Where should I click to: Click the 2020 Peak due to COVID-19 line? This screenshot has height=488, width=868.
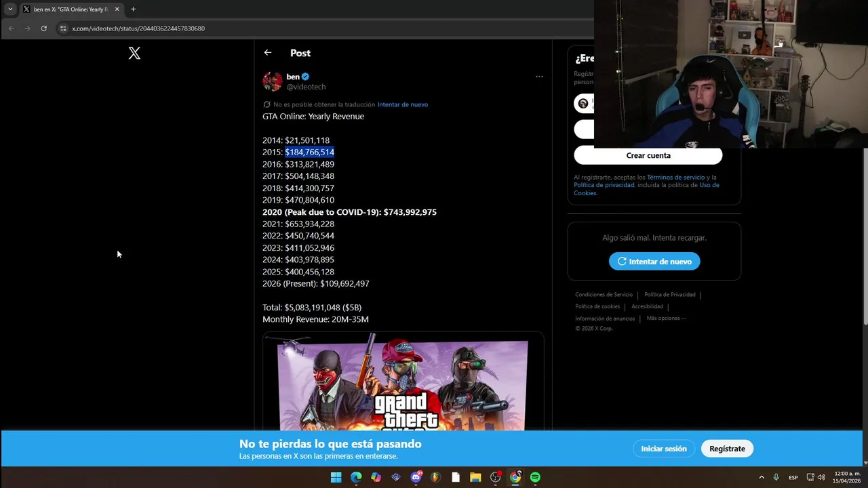[x=349, y=212]
